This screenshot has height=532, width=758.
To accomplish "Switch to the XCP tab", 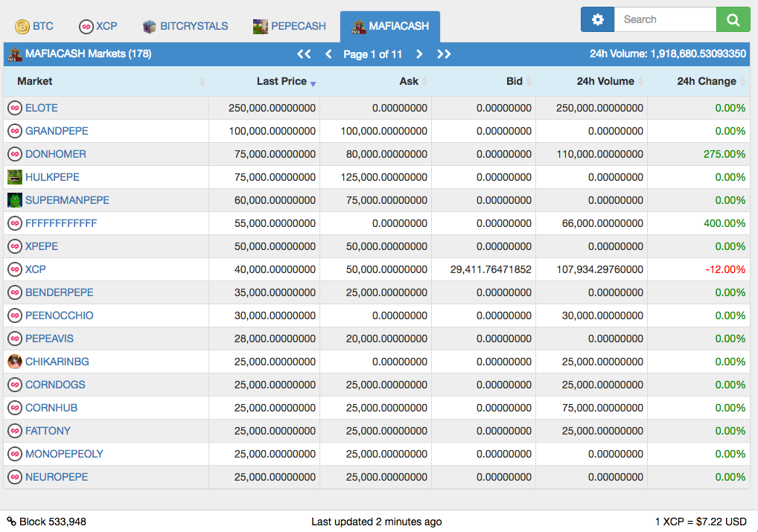I will click(98, 26).
